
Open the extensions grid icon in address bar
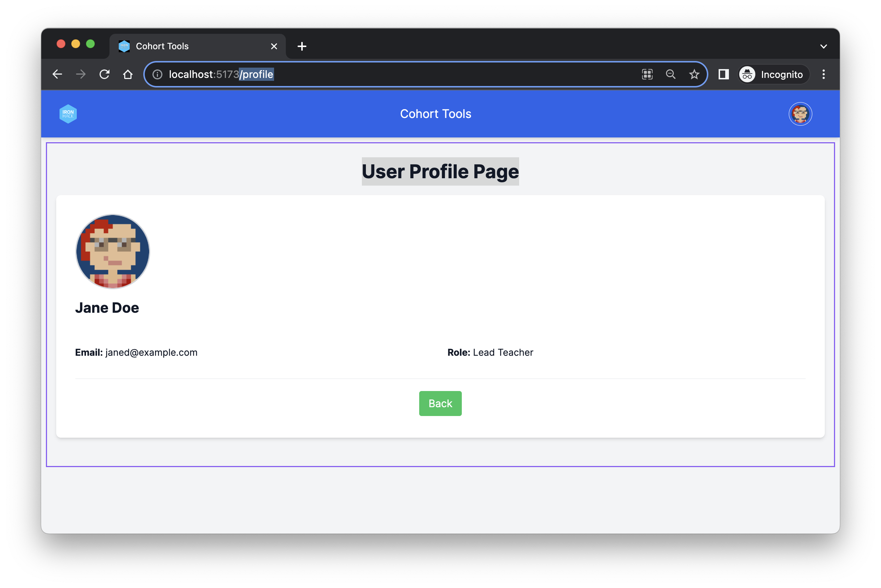(x=647, y=74)
